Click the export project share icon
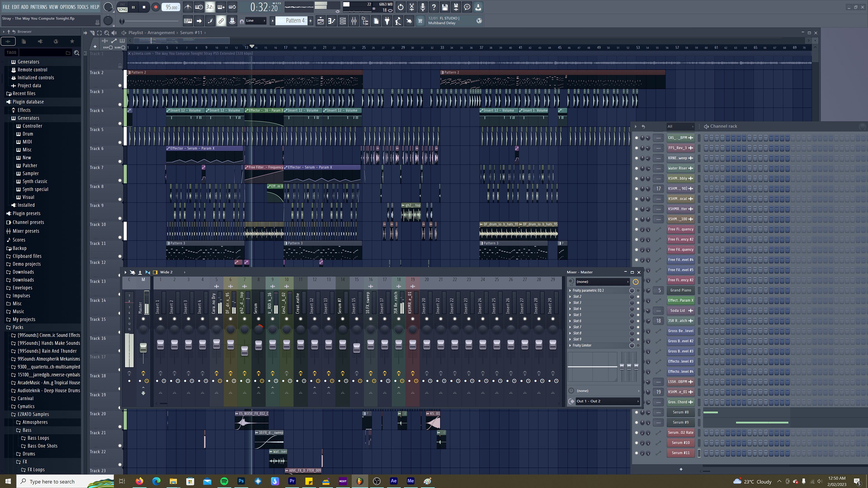Screen dimensions: 868x488 coord(478,7)
